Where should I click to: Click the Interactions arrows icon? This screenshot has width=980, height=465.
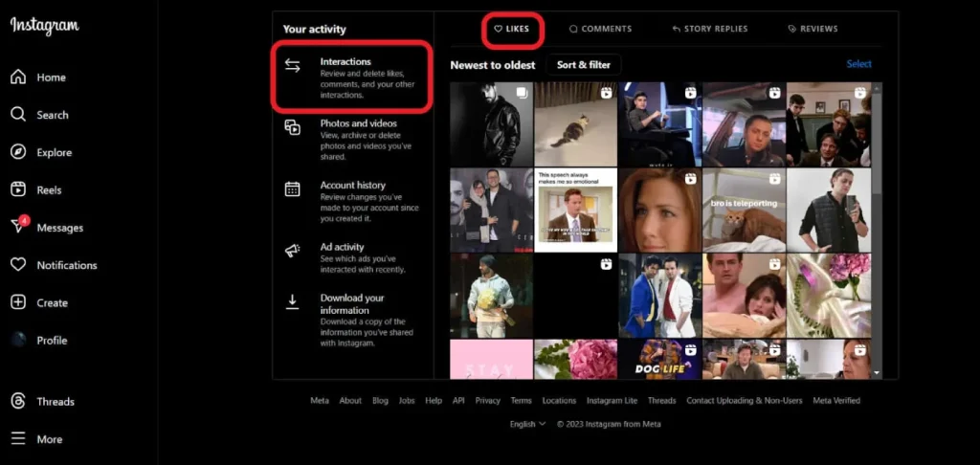coord(293,66)
